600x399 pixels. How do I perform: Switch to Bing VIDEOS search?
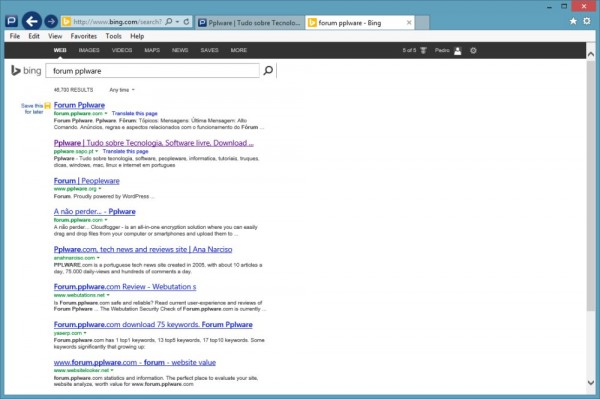pos(122,50)
